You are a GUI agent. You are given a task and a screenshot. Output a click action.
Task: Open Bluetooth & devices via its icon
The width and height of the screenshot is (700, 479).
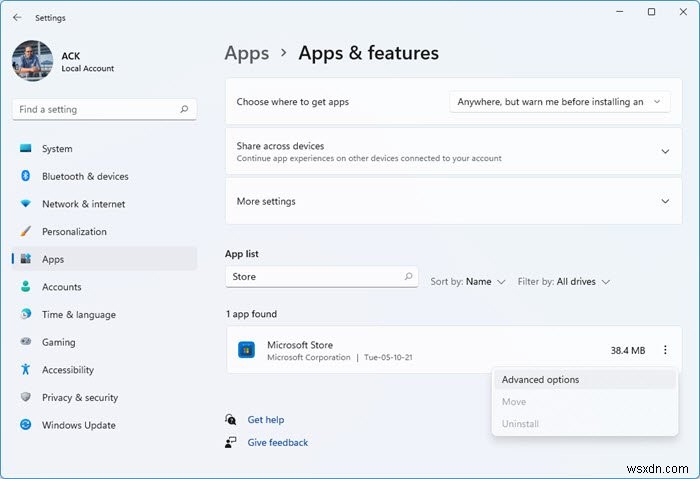(26, 176)
